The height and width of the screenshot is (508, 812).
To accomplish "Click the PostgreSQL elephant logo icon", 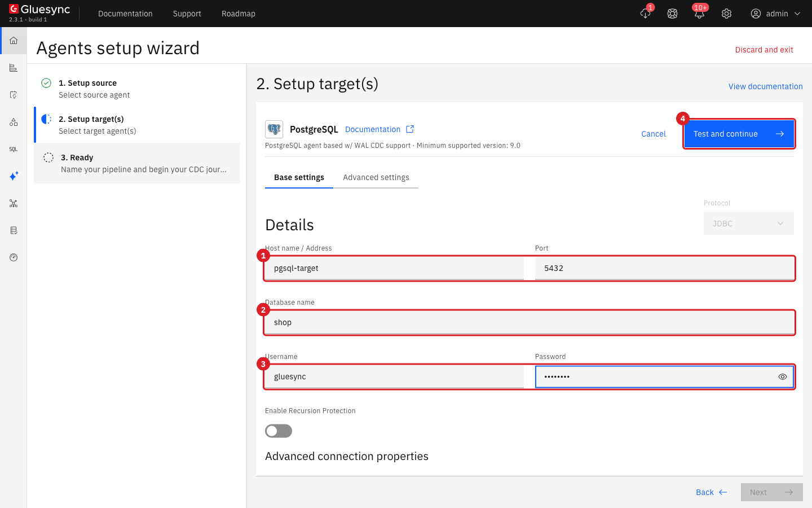I will click(x=274, y=129).
